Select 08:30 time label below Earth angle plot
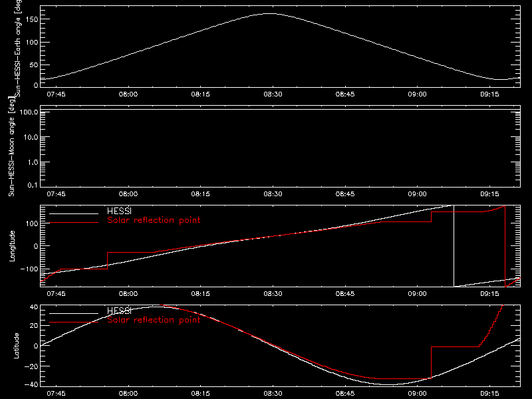 (273, 94)
